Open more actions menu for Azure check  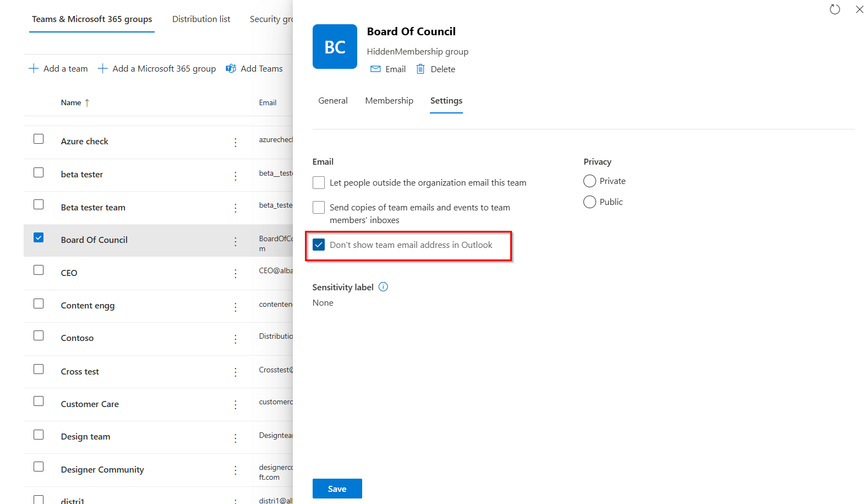(236, 142)
